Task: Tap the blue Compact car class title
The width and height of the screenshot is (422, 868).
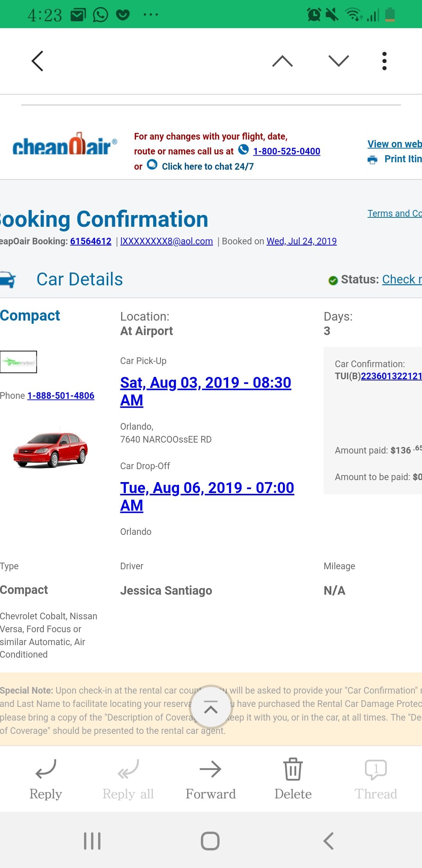Action: (30, 316)
